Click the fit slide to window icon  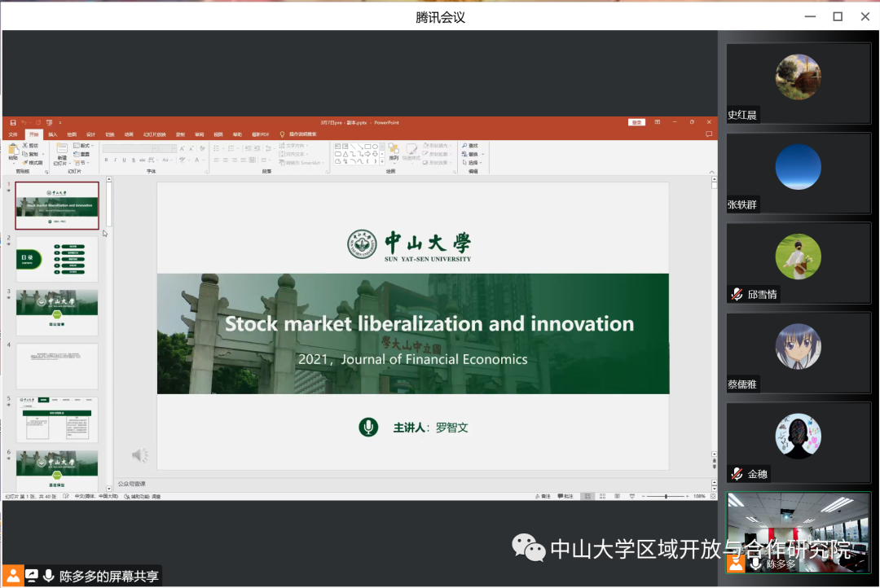(713, 496)
